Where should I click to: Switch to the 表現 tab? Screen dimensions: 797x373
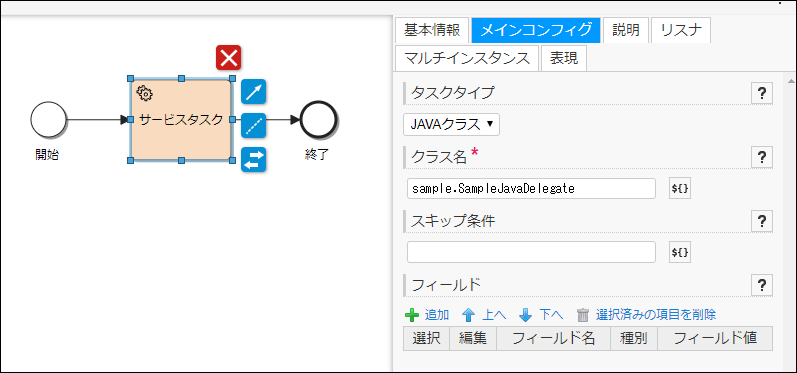[564, 58]
